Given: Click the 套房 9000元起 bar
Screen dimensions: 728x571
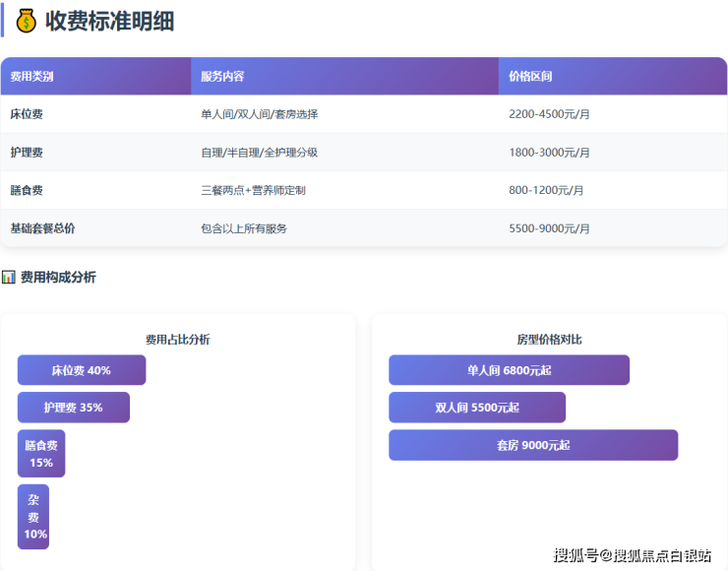Looking at the screenshot, I should click(533, 445).
